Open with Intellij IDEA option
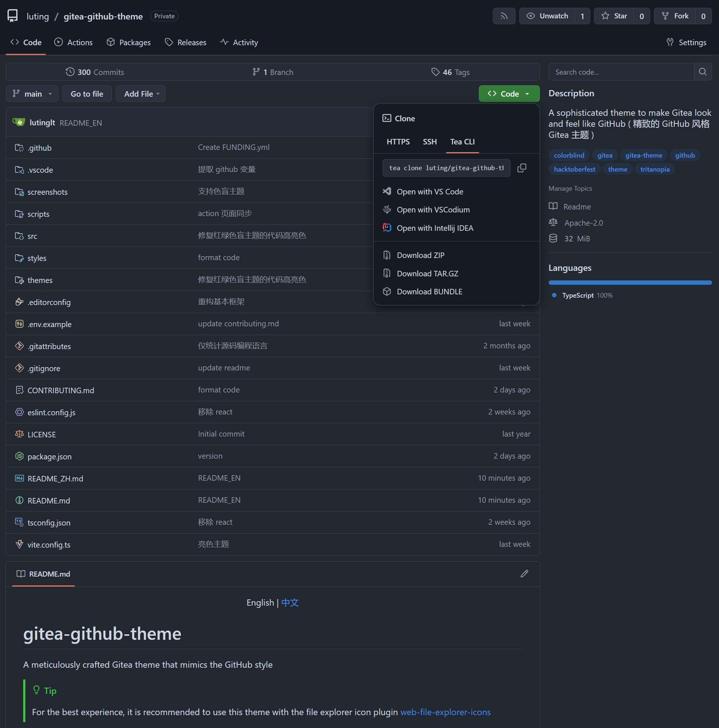 coord(434,228)
